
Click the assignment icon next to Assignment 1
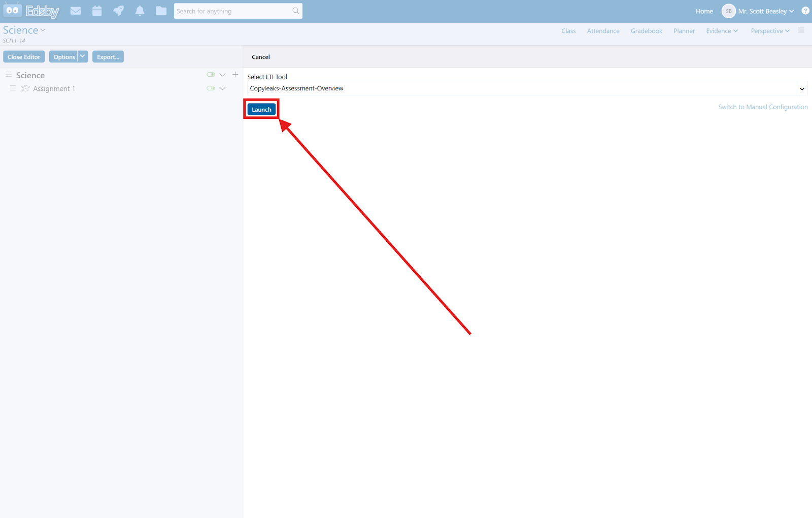point(25,88)
